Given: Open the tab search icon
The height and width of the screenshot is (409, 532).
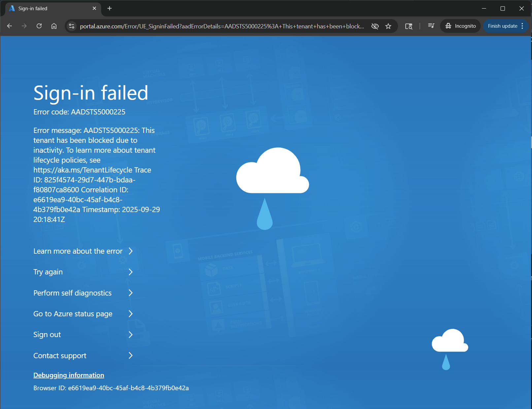Looking at the screenshot, I should pos(409,26).
